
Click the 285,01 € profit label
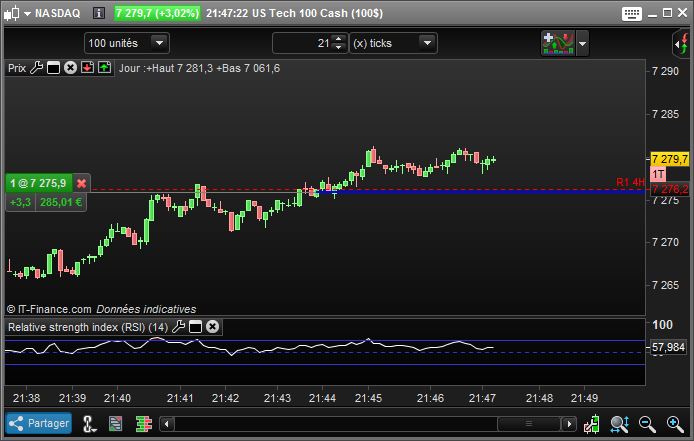[61, 202]
